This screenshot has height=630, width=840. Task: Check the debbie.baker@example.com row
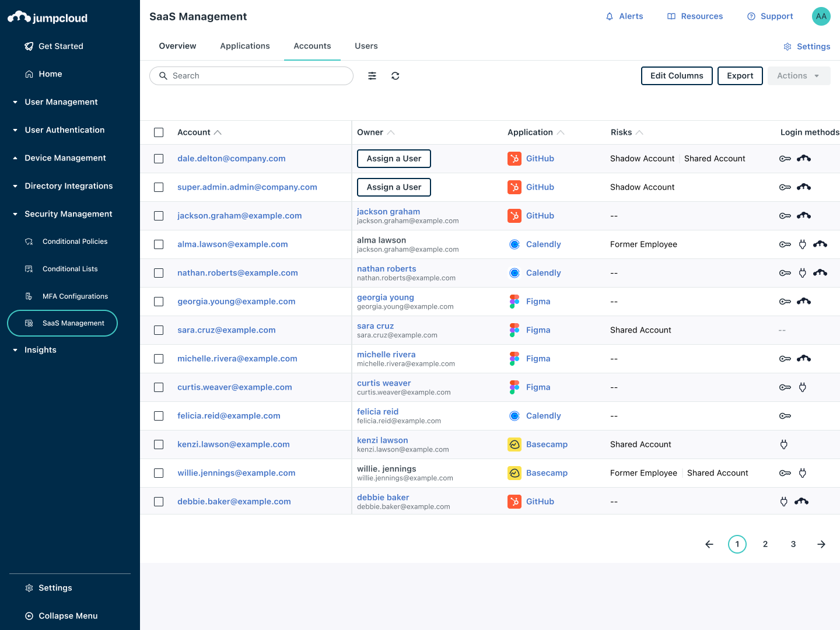pyautogui.click(x=159, y=502)
